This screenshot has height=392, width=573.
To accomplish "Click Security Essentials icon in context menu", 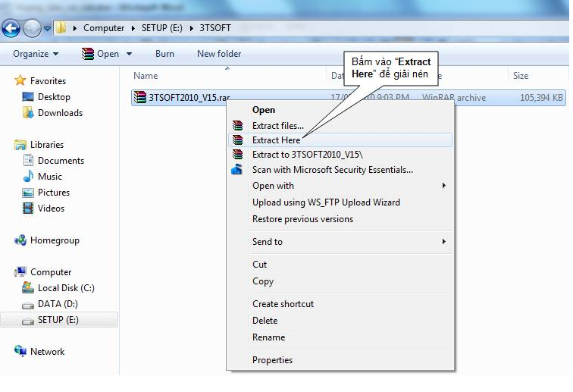I will [236, 170].
